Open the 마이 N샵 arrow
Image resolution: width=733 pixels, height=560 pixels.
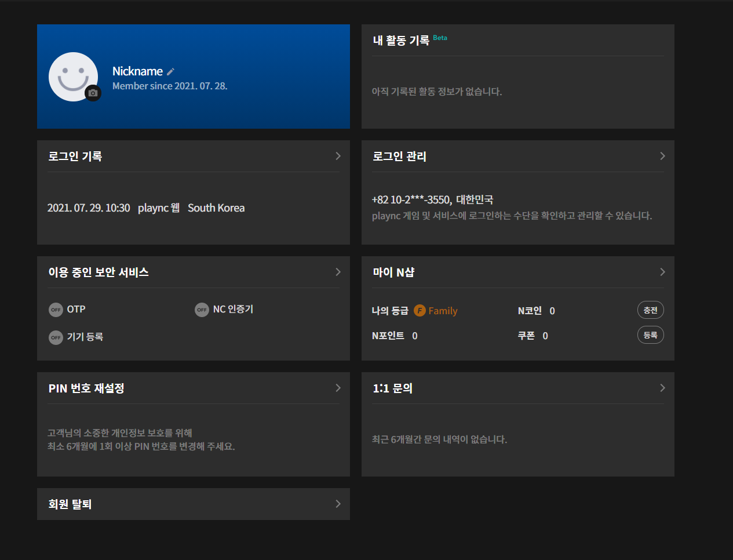pyautogui.click(x=662, y=272)
